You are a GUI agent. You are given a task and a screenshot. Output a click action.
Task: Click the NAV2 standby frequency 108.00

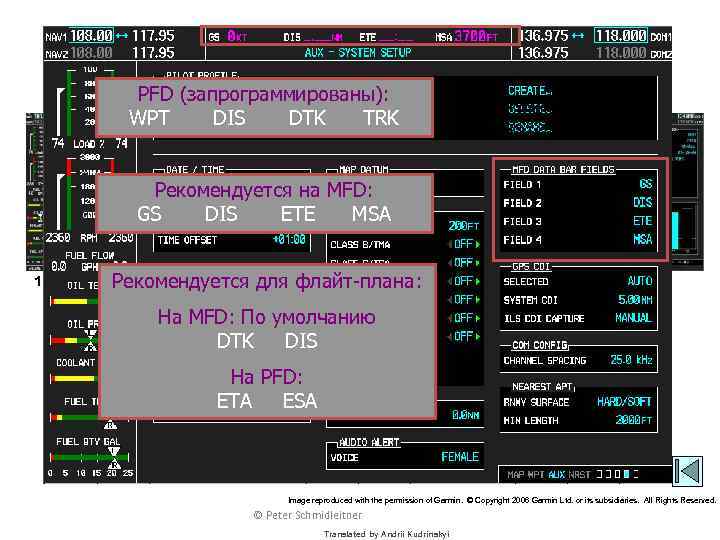coord(91,53)
